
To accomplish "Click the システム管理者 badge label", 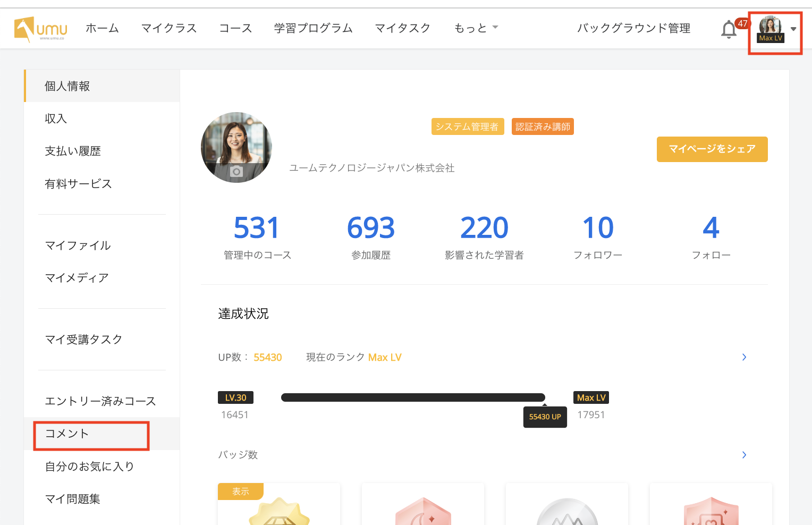I will point(468,126).
